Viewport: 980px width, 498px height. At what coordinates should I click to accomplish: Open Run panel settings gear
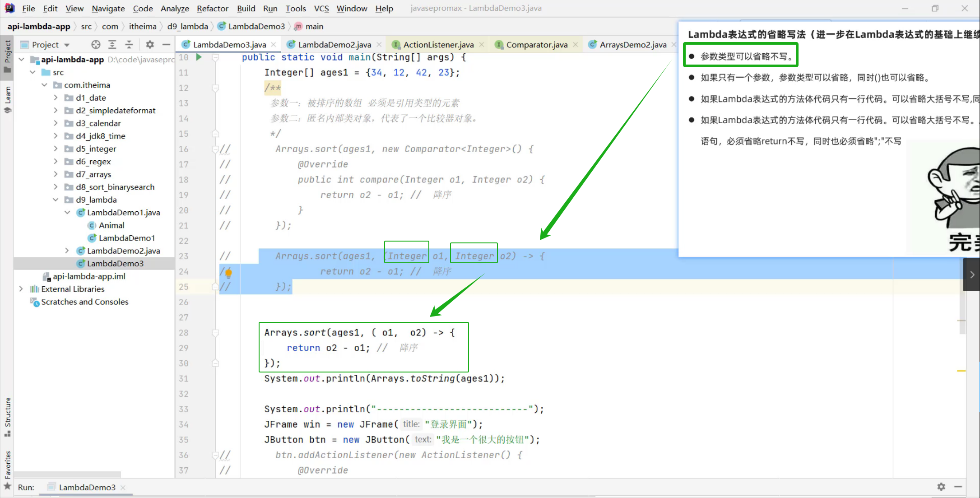941,487
